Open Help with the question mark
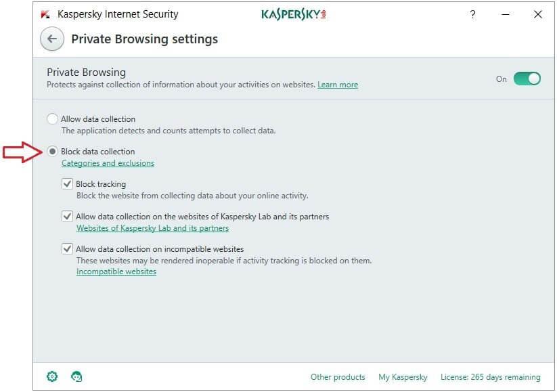Screen dimensions: 557x392 tap(472, 15)
